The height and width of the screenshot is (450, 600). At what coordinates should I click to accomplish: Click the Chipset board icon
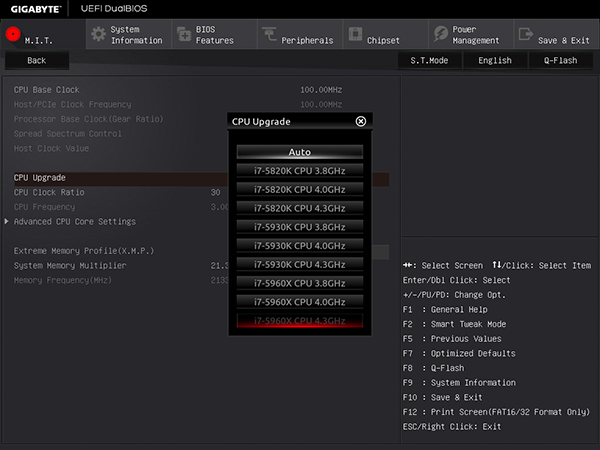(355, 34)
